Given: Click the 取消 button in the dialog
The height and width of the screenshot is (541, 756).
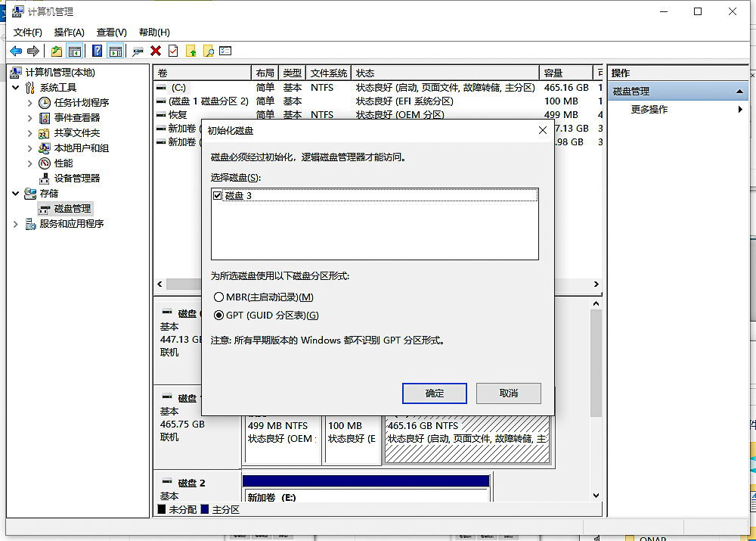Looking at the screenshot, I should click(508, 393).
